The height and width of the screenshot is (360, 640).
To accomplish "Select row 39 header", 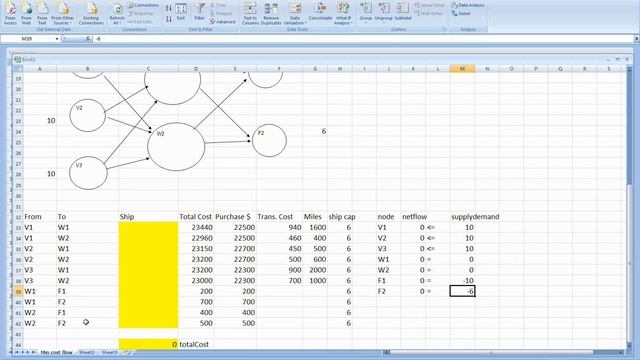I will pos(18,291).
